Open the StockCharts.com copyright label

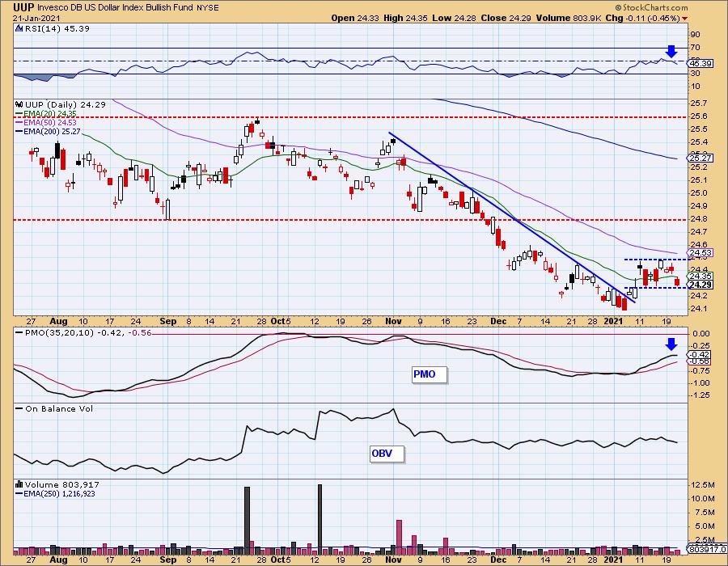651,7
